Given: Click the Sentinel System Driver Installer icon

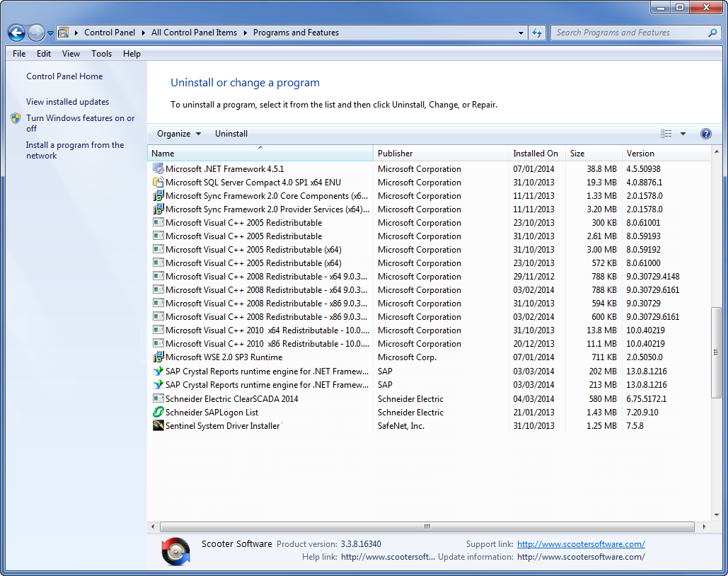Looking at the screenshot, I should click(x=158, y=425).
